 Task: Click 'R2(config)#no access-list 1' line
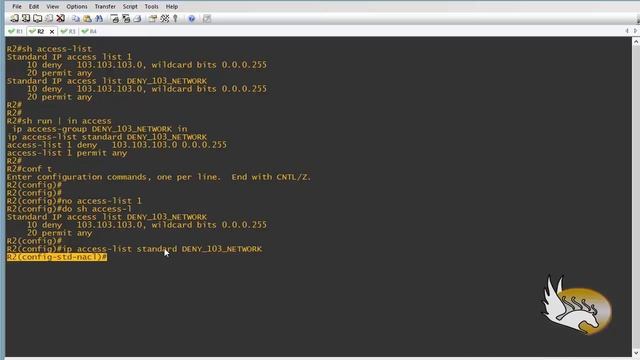(x=74, y=201)
